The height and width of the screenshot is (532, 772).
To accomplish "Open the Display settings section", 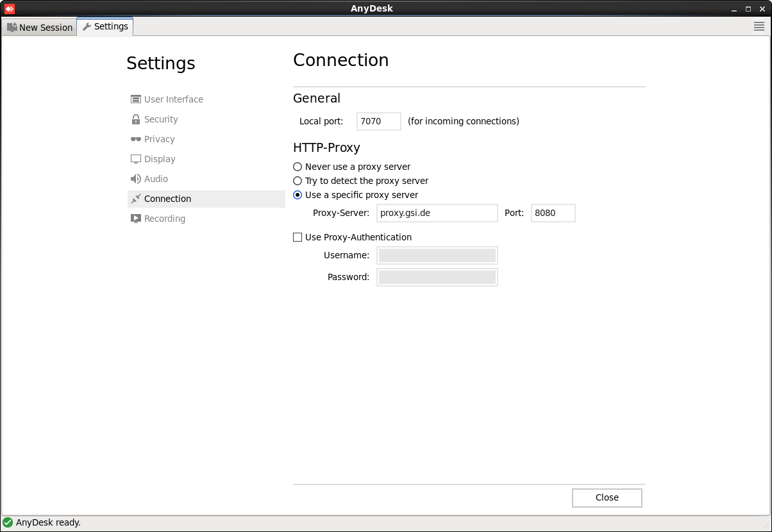I will [x=206, y=159].
